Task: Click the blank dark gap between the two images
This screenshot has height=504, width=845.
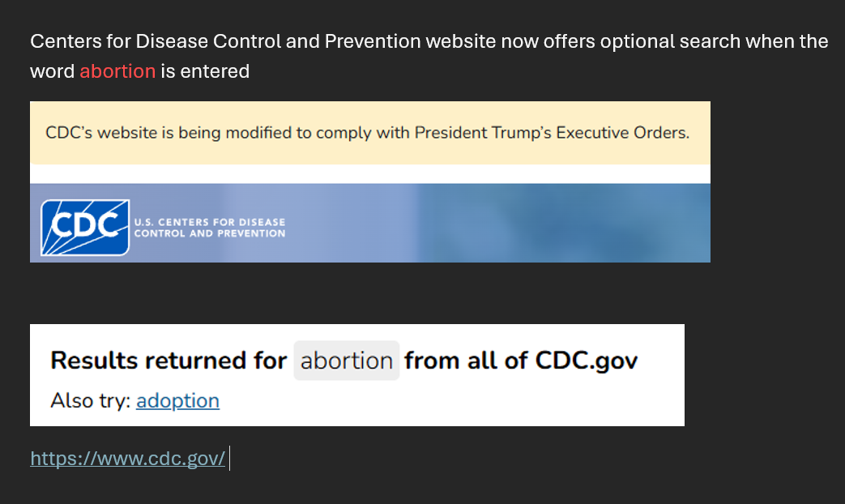Action: [x=365, y=293]
